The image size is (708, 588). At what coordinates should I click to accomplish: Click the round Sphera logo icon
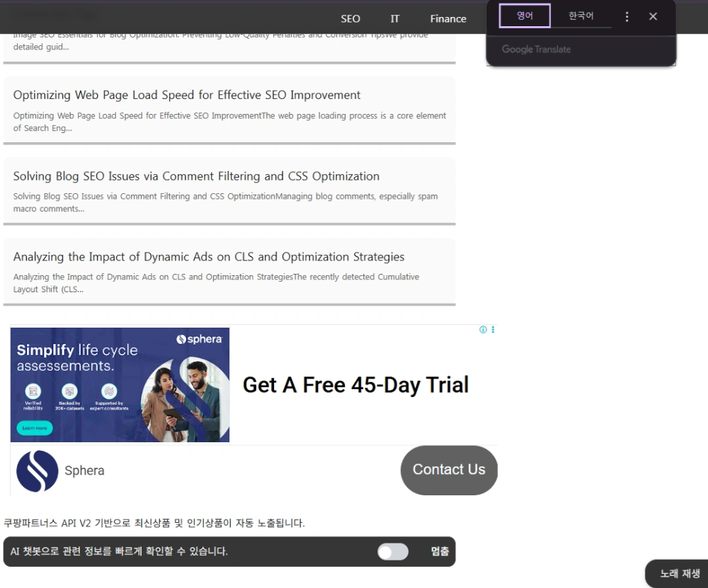pyautogui.click(x=37, y=471)
